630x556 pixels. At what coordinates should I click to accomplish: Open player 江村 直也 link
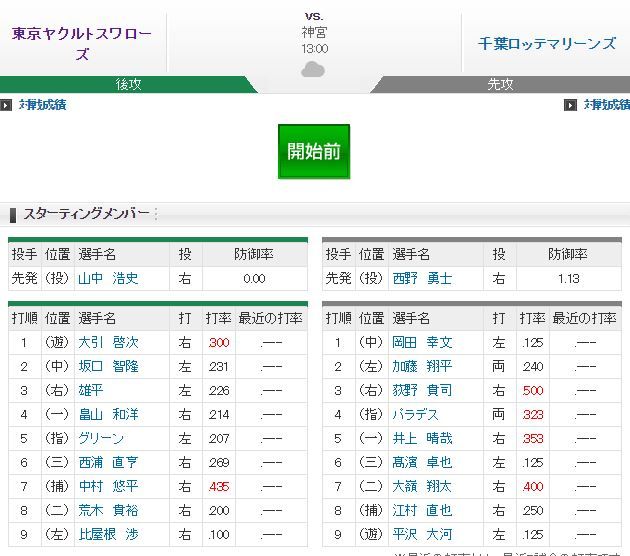pos(422,510)
